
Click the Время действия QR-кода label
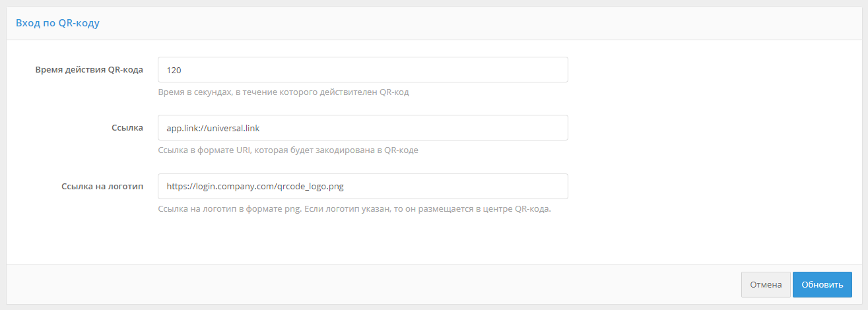[x=89, y=70]
